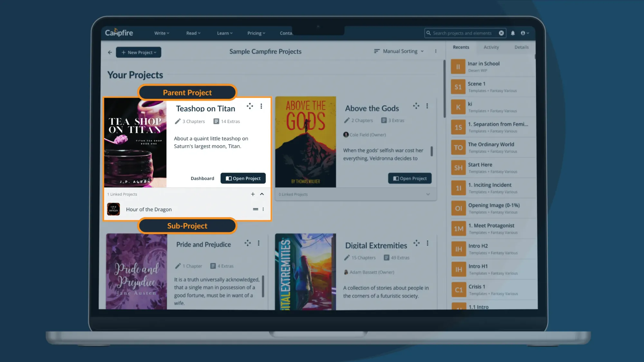This screenshot has width=644, height=362.
Task: Switch to the Activity tab
Action: coord(491,47)
